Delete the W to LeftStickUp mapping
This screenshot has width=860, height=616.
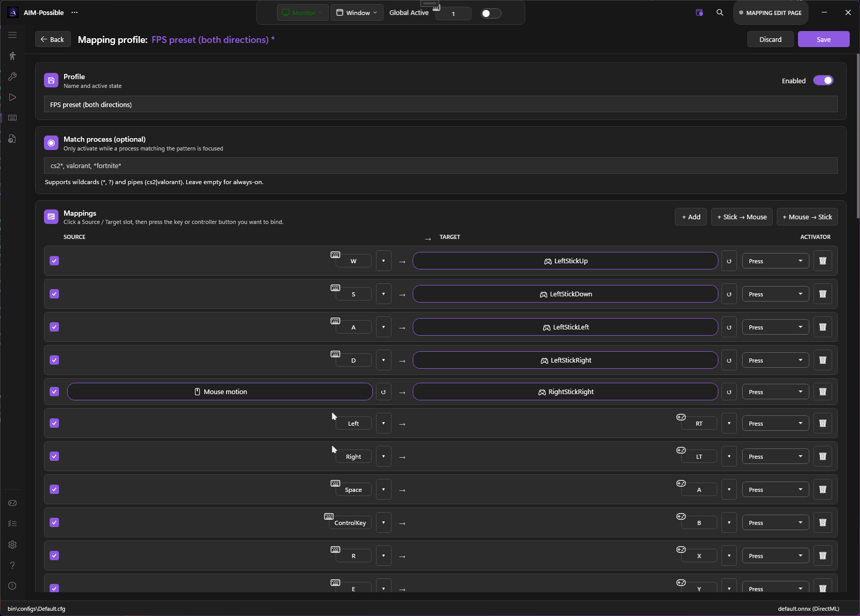(x=823, y=261)
